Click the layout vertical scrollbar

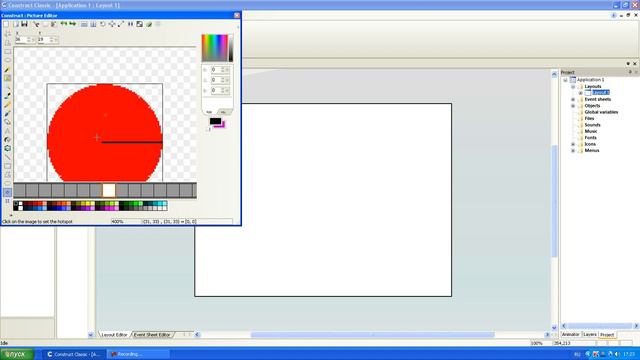(554, 200)
